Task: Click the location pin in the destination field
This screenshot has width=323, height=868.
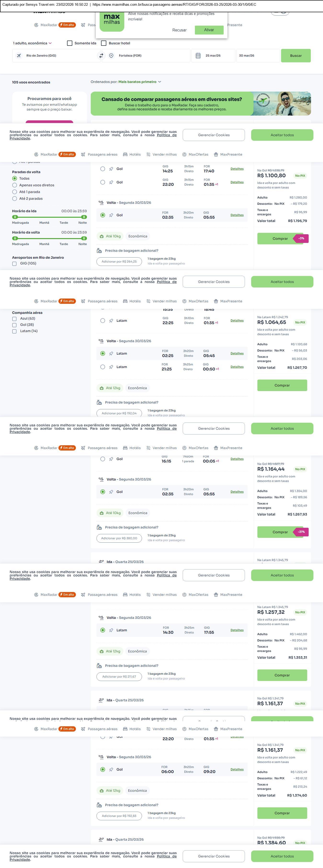Action: tap(111, 56)
